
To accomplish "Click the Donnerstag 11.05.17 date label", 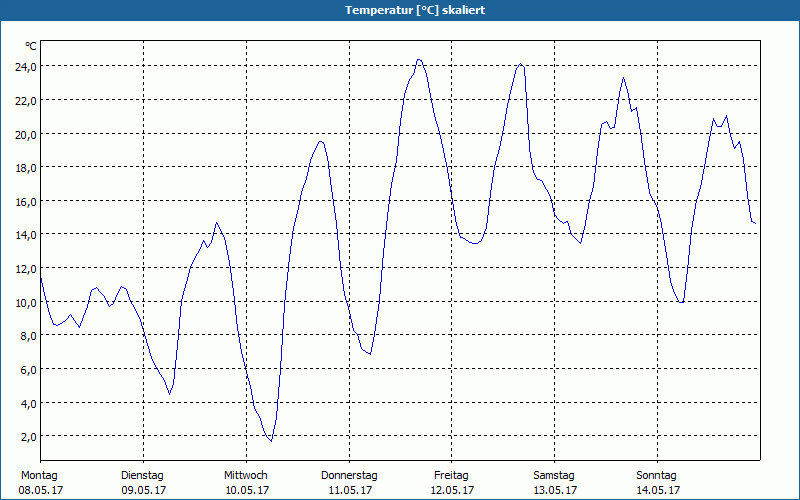I will tap(349, 483).
